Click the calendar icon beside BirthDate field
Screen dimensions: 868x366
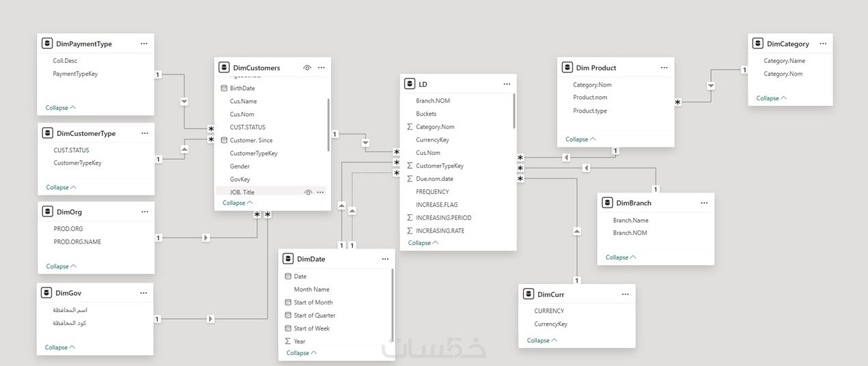coord(224,88)
